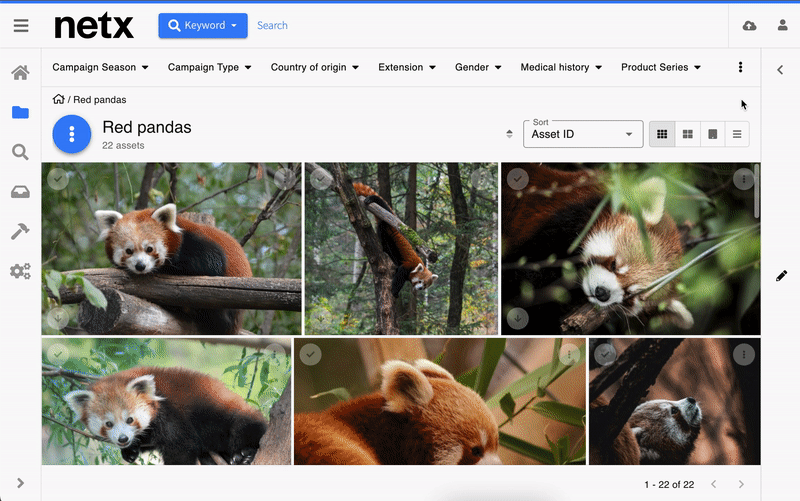
Task: Open the user profile icon
Action: 782,25
